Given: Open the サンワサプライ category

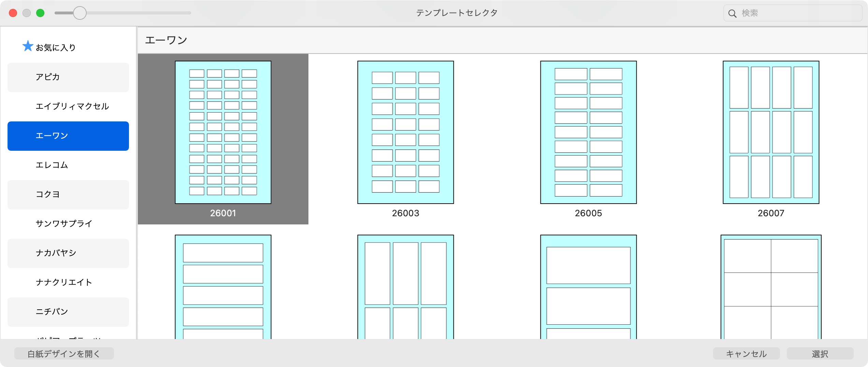Looking at the screenshot, I should point(68,224).
